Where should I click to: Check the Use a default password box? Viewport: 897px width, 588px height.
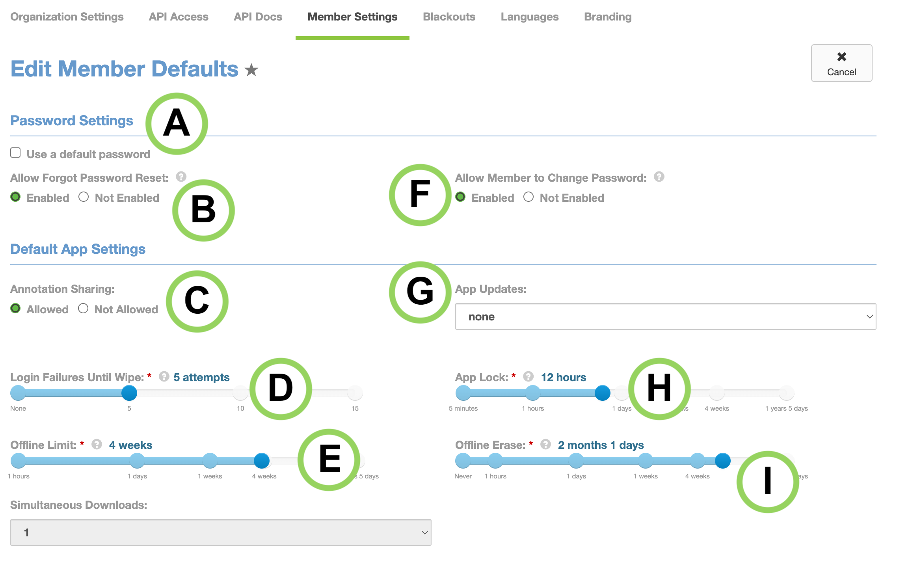pos(15,153)
